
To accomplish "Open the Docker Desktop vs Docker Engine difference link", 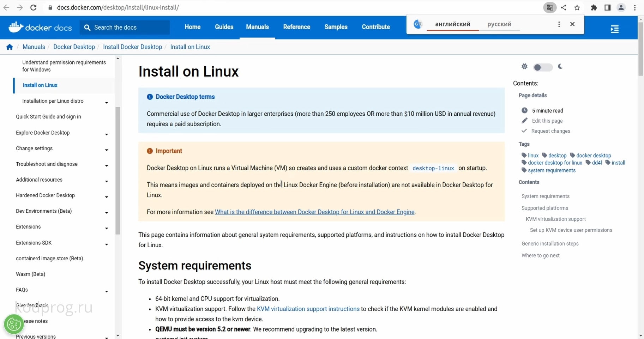I will (x=314, y=212).
